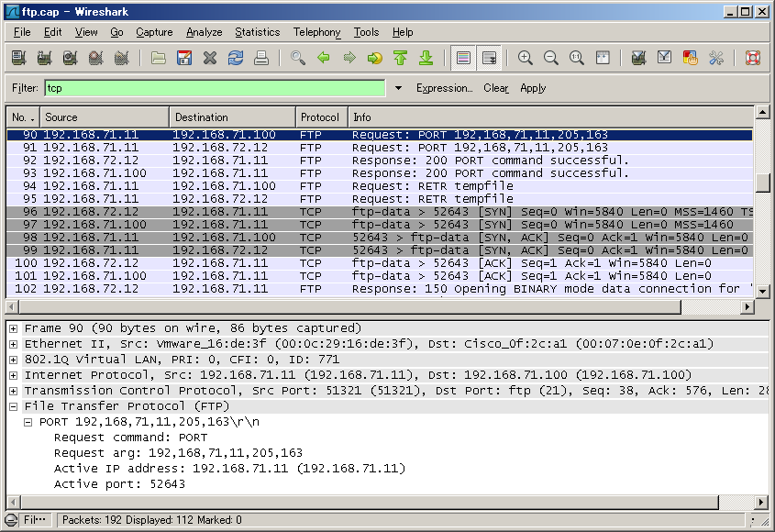775x532 pixels.
Task: Jump to the last packet icon
Action: pos(426,58)
